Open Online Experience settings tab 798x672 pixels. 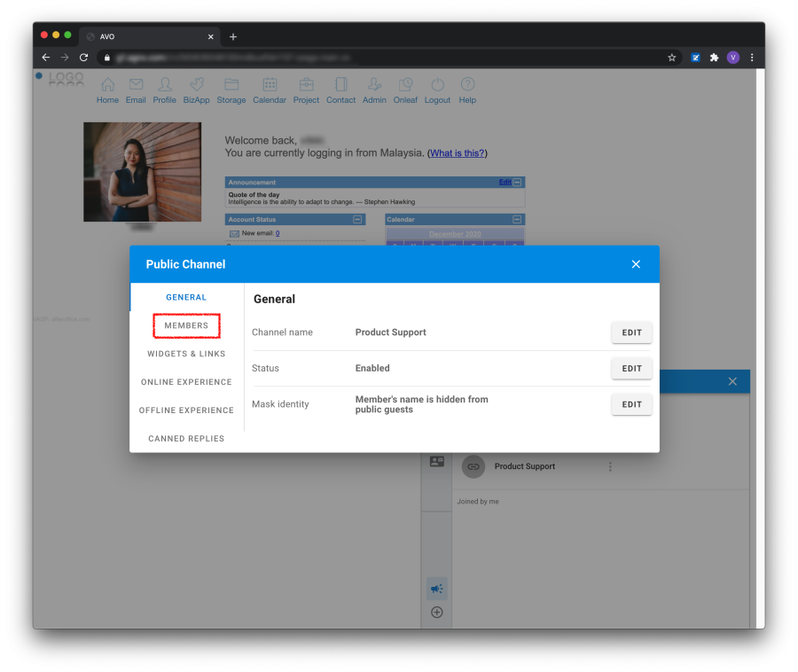tap(186, 382)
